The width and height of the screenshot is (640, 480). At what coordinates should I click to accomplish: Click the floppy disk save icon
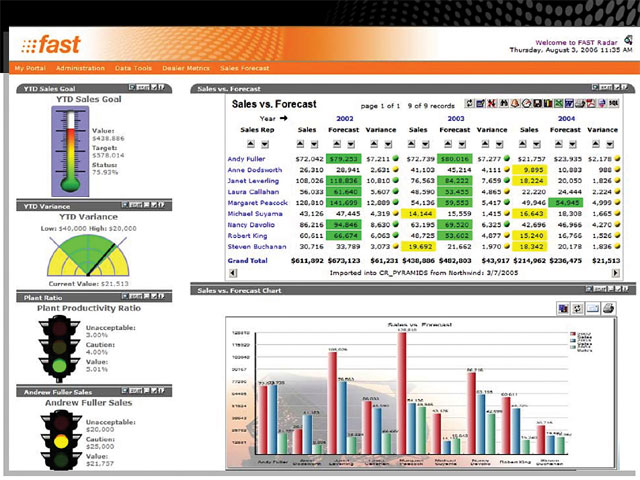pos(537,103)
